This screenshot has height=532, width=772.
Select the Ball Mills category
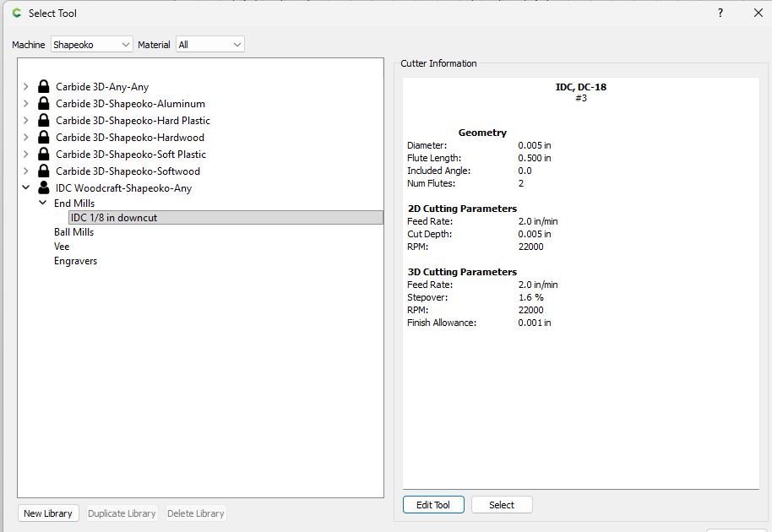pos(73,231)
